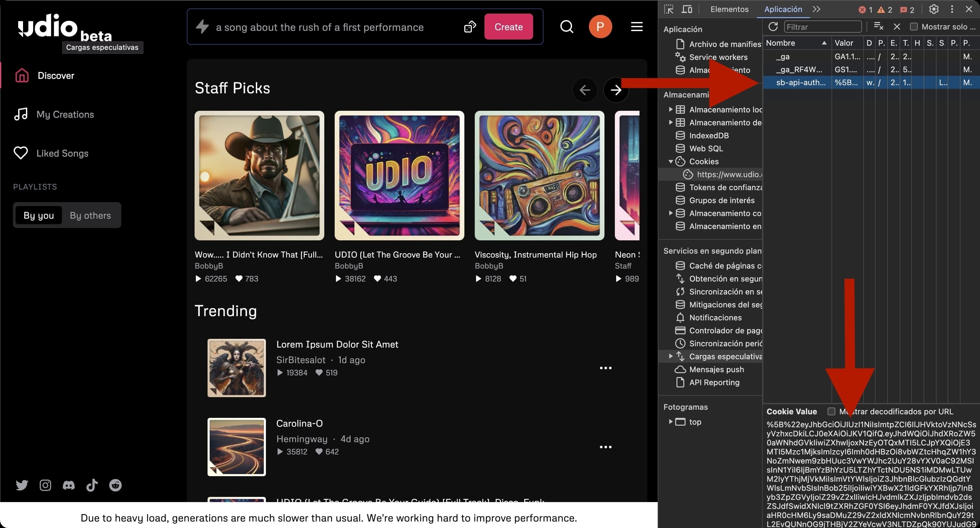Click the search magnifier icon
This screenshot has width=980, height=528.
[567, 27]
